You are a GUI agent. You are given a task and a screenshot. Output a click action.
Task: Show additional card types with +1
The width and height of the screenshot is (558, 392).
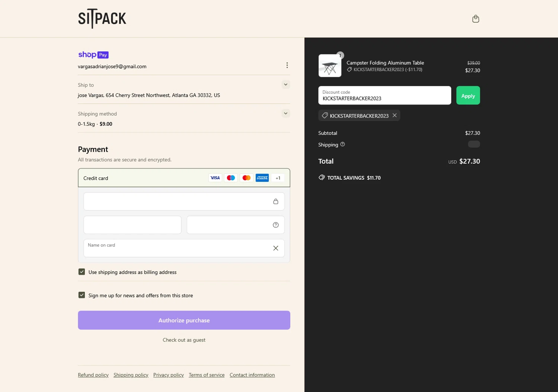pyautogui.click(x=278, y=178)
